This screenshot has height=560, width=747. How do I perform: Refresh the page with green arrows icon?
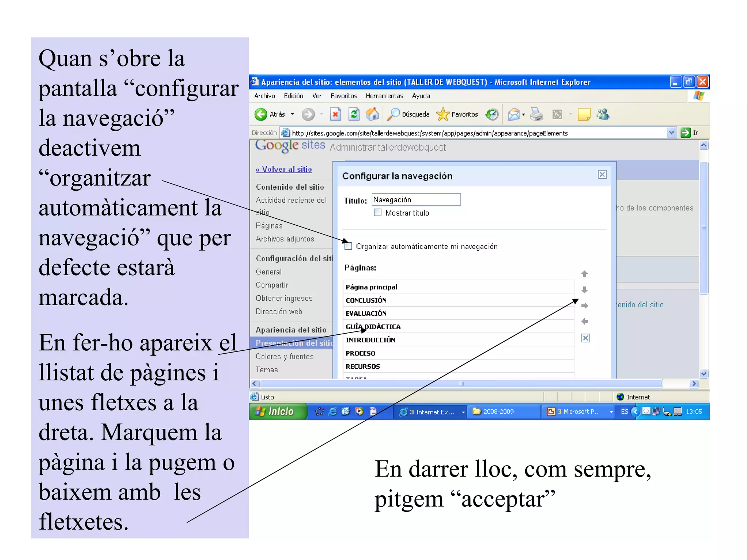(354, 114)
